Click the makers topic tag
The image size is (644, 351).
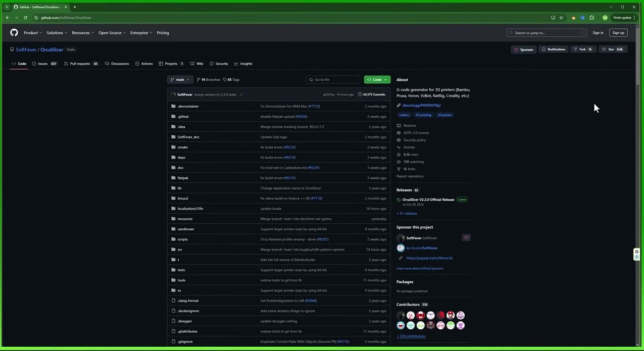pos(404,115)
